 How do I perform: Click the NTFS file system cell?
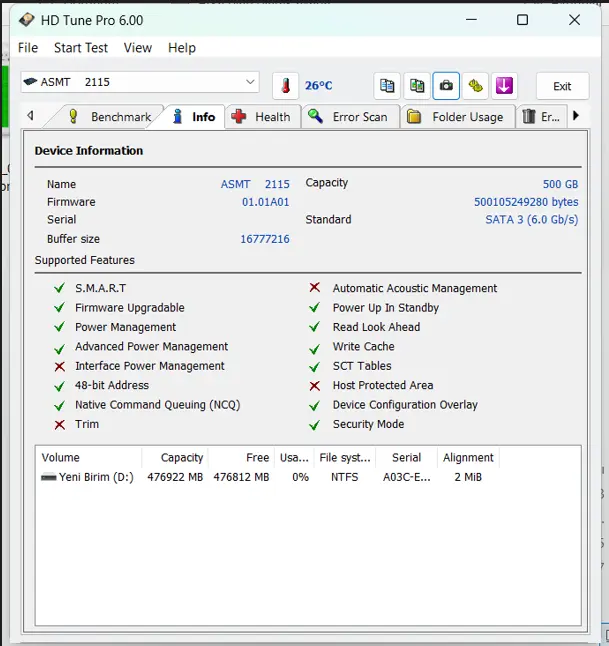[x=344, y=477]
